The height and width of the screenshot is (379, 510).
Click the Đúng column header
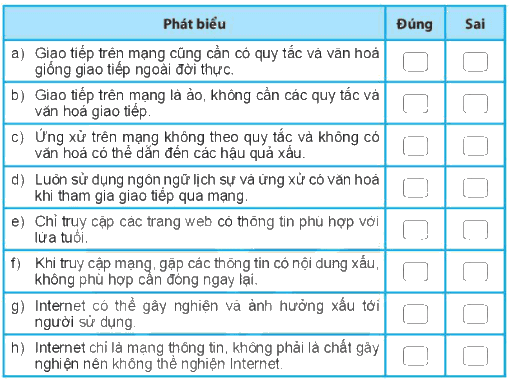point(415,25)
